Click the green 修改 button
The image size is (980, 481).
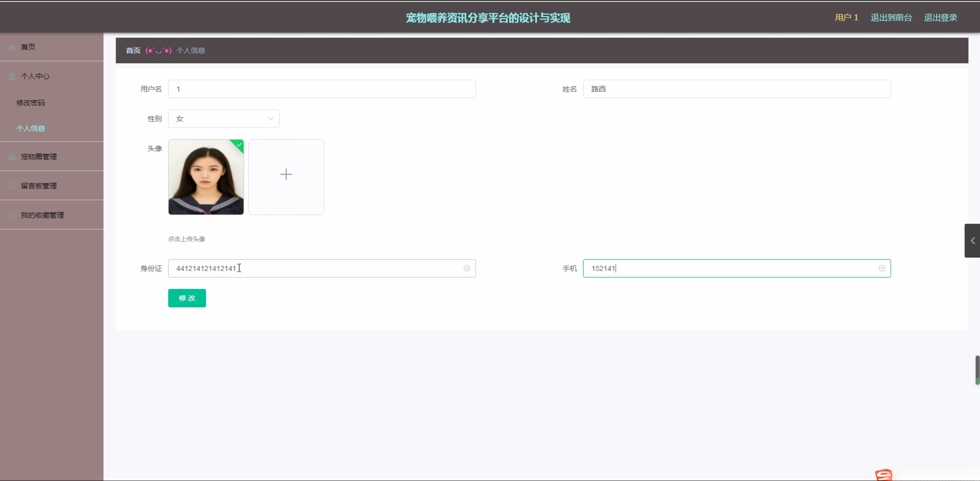coord(187,298)
